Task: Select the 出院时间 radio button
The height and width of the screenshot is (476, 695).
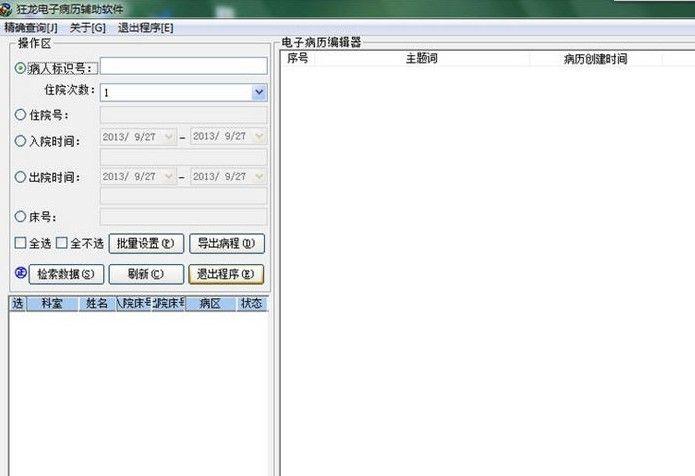Action: click(20, 177)
